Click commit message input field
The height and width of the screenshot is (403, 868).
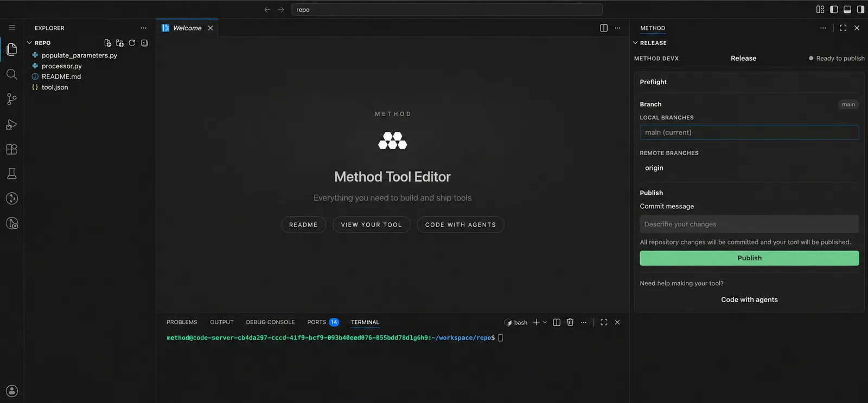(749, 224)
